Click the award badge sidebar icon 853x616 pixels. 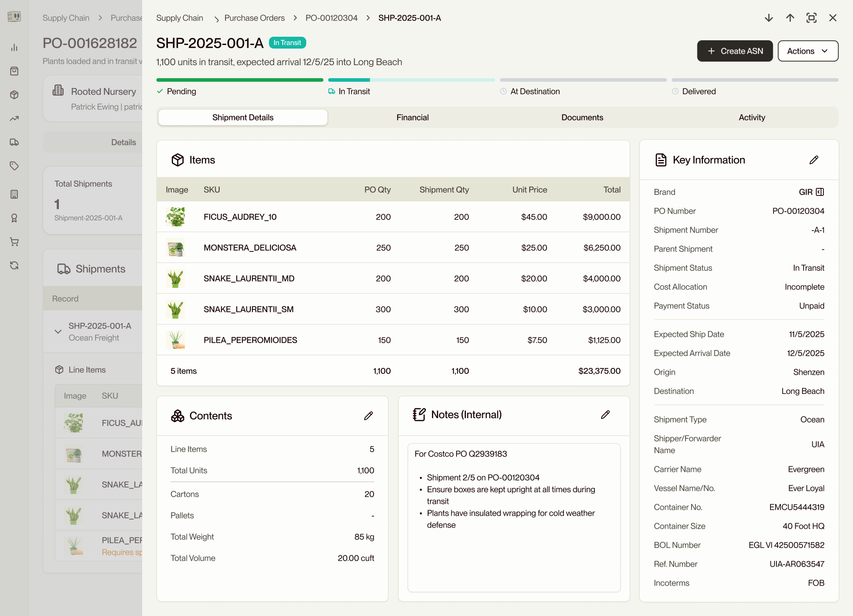(x=14, y=218)
